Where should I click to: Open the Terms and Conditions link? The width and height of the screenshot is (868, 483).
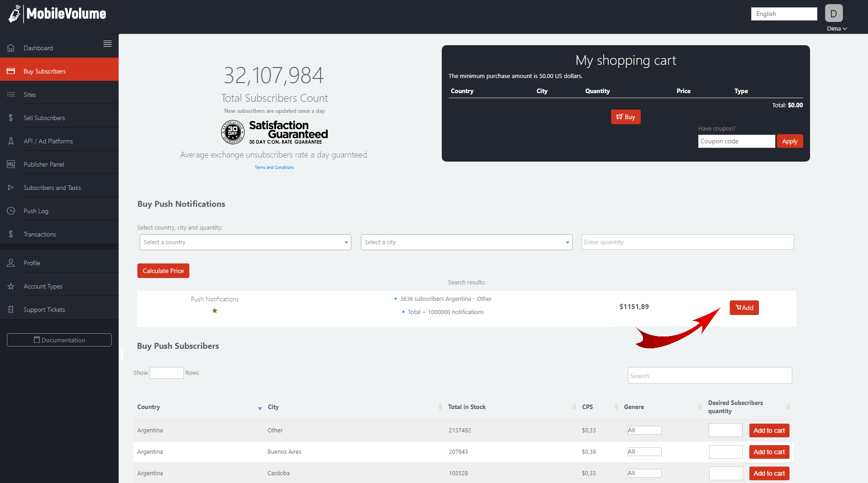(274, 168)
